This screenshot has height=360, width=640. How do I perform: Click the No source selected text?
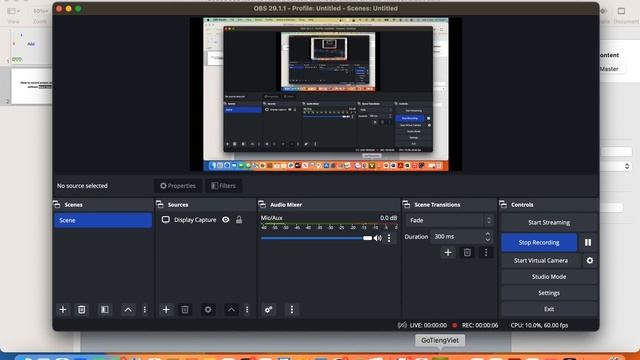82,186
